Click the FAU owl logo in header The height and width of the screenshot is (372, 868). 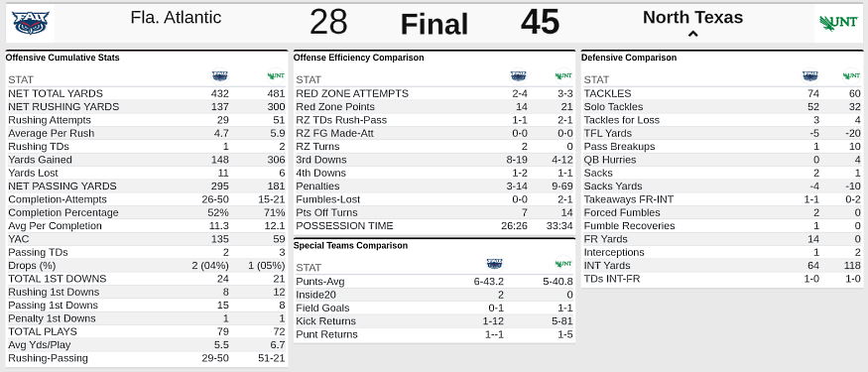pos(31,23)
